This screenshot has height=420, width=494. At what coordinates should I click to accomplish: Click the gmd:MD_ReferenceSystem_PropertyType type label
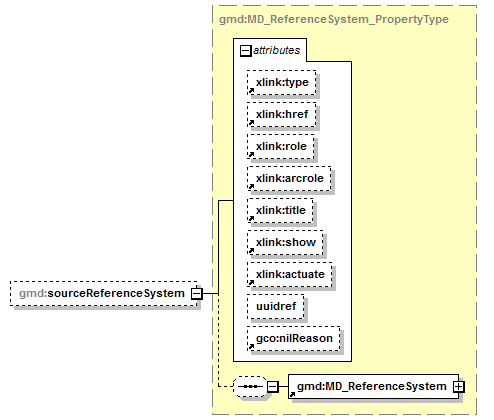pyautogui.click(x=334, y=19)
